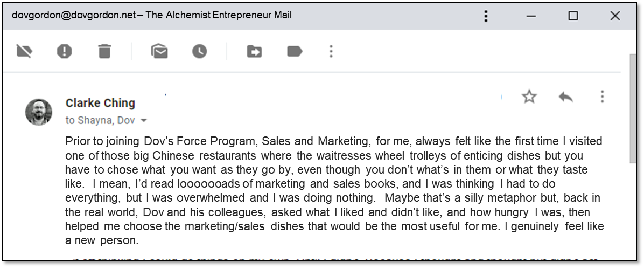Reply to Clarke Ching's message
Image resolution: width=644 pixels, height=268 pixels.
(x=565, y=97)
